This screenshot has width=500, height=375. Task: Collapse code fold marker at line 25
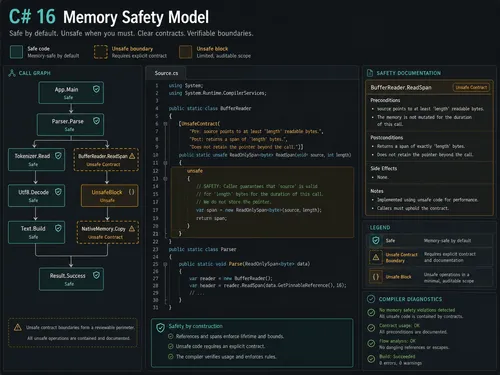(x=165, y=264)
